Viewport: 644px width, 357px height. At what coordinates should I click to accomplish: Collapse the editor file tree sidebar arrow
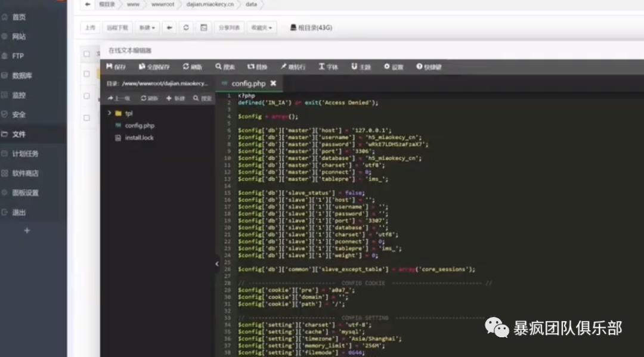pos(217,263)
